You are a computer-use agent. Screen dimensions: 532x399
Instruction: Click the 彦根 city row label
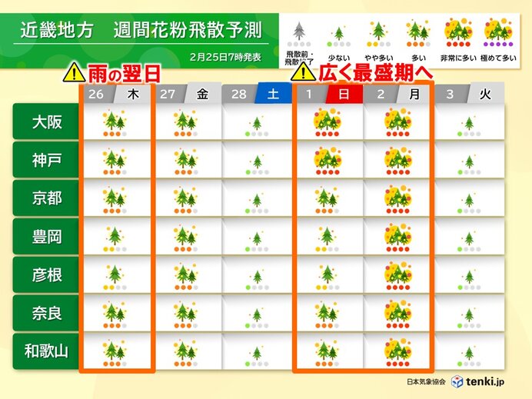tap(44, 274)
